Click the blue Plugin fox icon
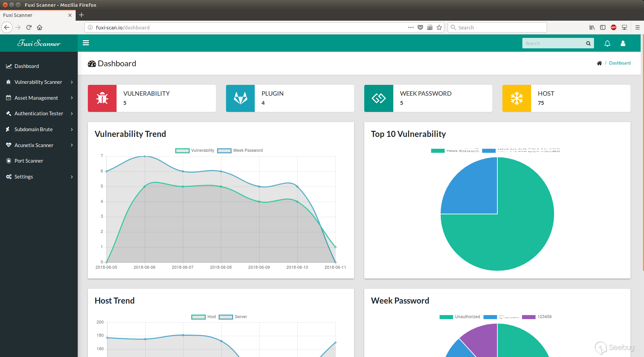Image resolution: width=644 pixels, height=357 pixels. pyautogui.click(x=240, y=98)
